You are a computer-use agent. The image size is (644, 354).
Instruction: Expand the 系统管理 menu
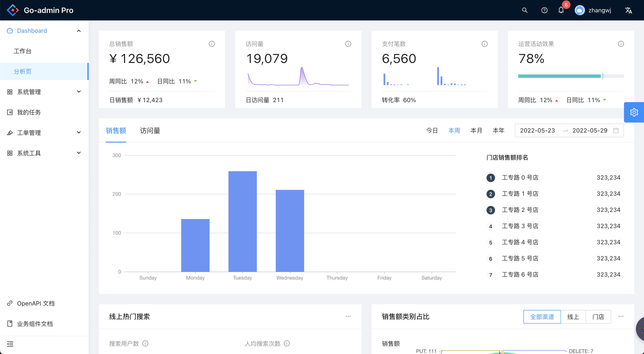click(29, 92)
